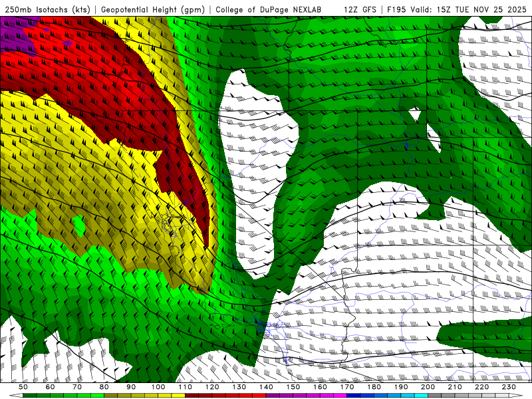Image resolution: width=532 pixels, height=399 pixels.
Task: Click the 'F195 Valid: 15Z TUE NOV 25 2025' text
Action: click(457, 10)
